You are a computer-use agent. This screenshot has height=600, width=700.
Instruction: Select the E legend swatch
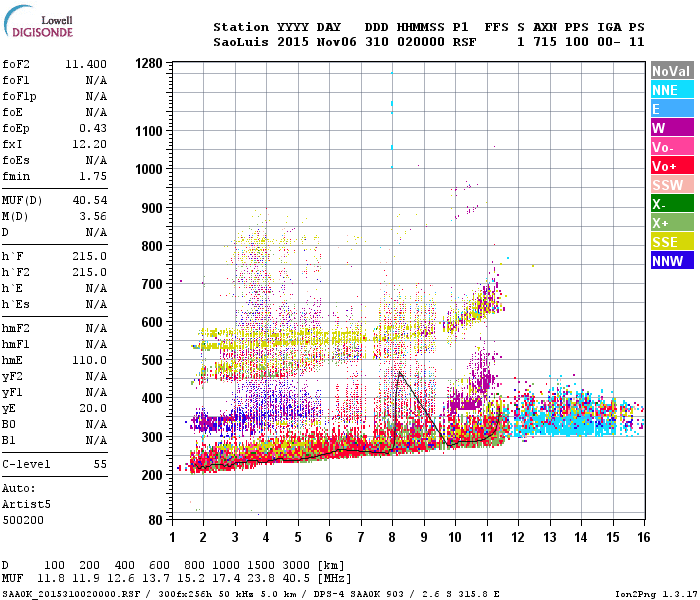(672, 108)
